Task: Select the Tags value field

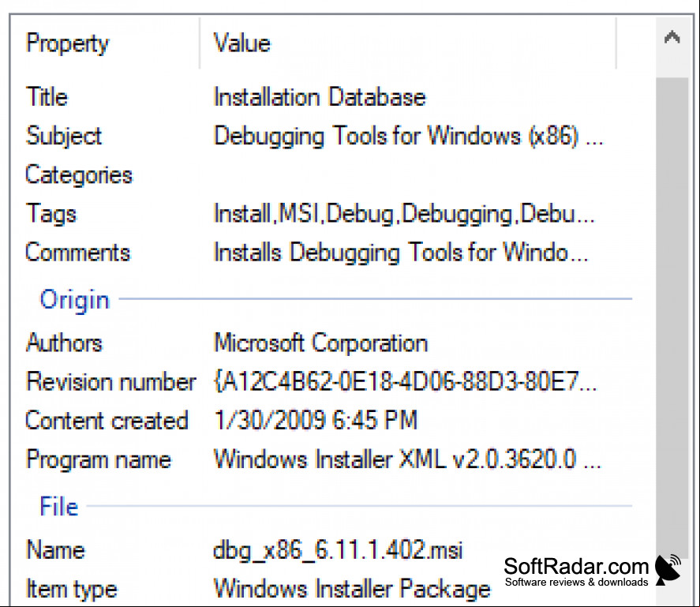Action: click(404, 213)
